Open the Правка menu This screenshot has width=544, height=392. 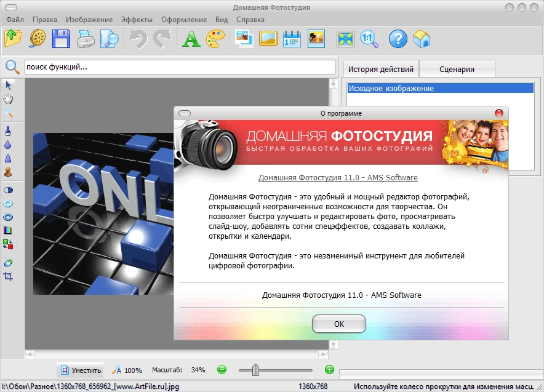point(45,20)
